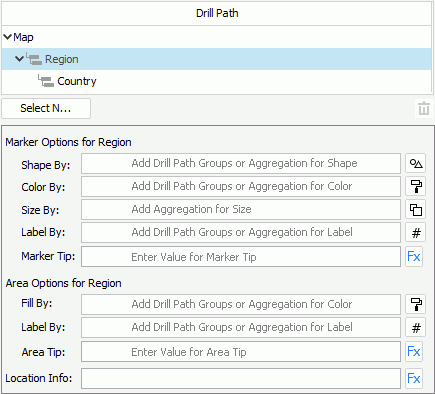Image resolution: width=435 pixels, height=394 pixels.
Task: Focus the Location Info field
Action: pos(241,378)
